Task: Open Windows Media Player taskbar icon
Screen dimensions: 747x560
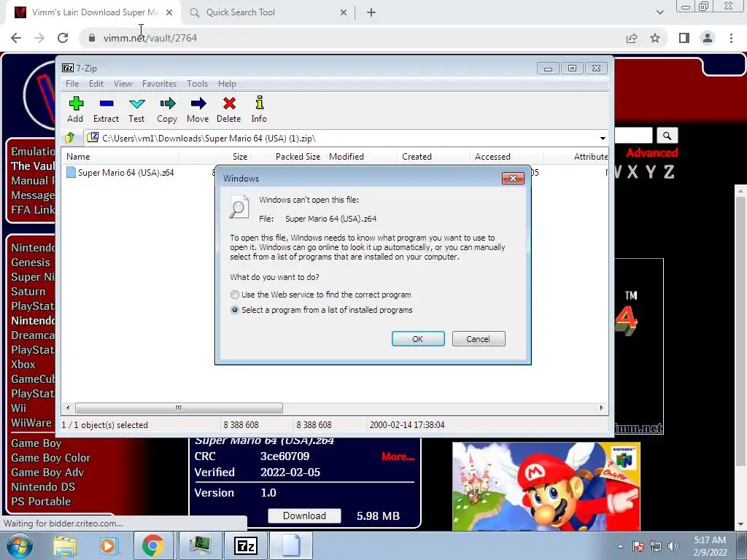Action: pos(108,545)
